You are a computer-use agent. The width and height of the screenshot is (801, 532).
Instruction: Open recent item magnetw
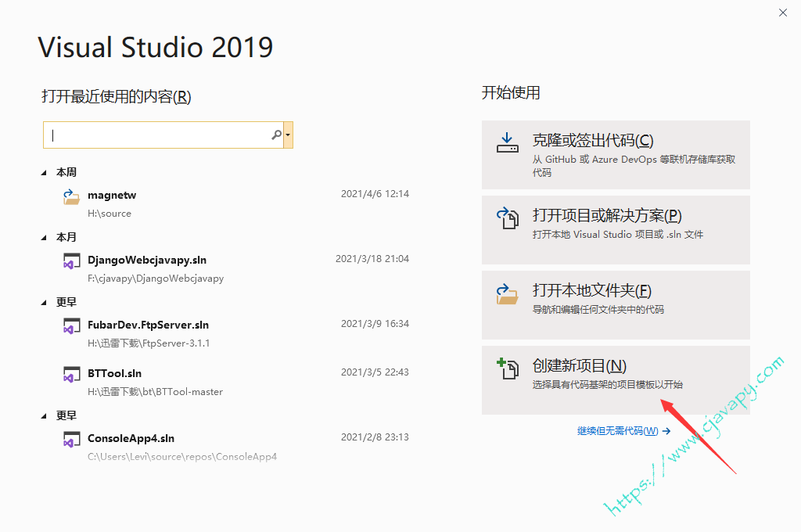coord(112,196)
